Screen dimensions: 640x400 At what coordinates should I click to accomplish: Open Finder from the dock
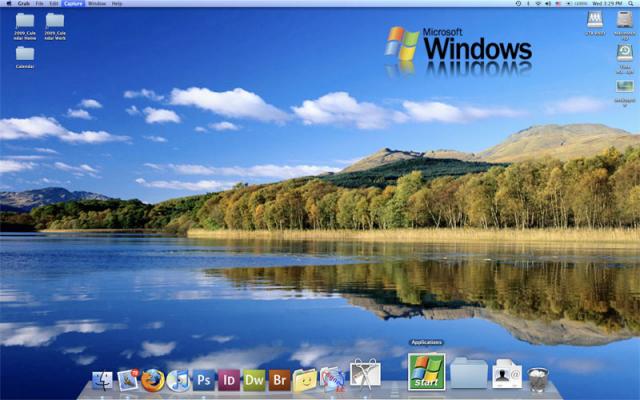click(x=102, y=380)
